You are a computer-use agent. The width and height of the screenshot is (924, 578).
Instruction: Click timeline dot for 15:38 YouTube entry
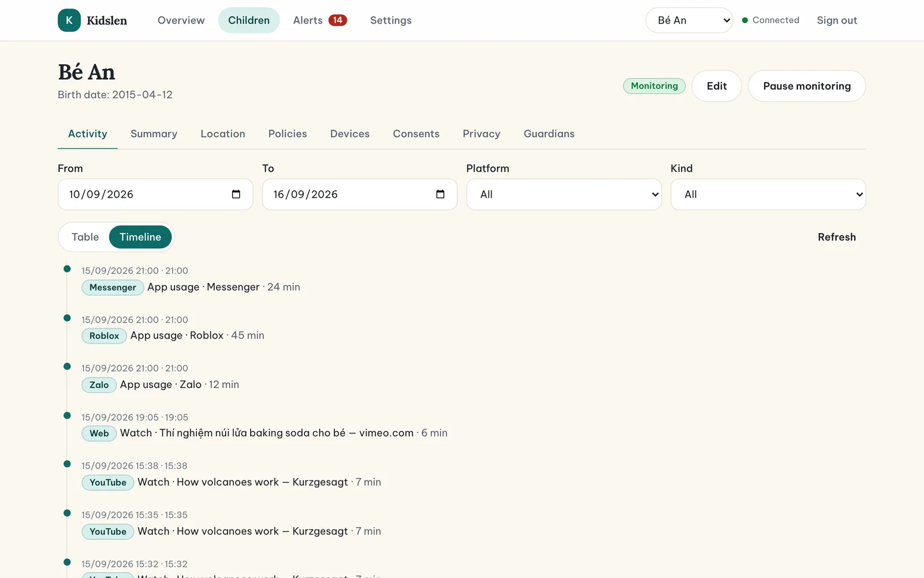click(67, 464)
